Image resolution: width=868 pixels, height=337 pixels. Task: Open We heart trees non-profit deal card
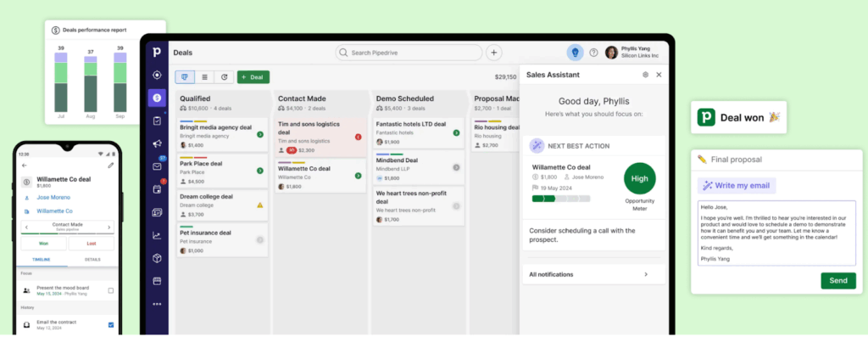[419, 206]
